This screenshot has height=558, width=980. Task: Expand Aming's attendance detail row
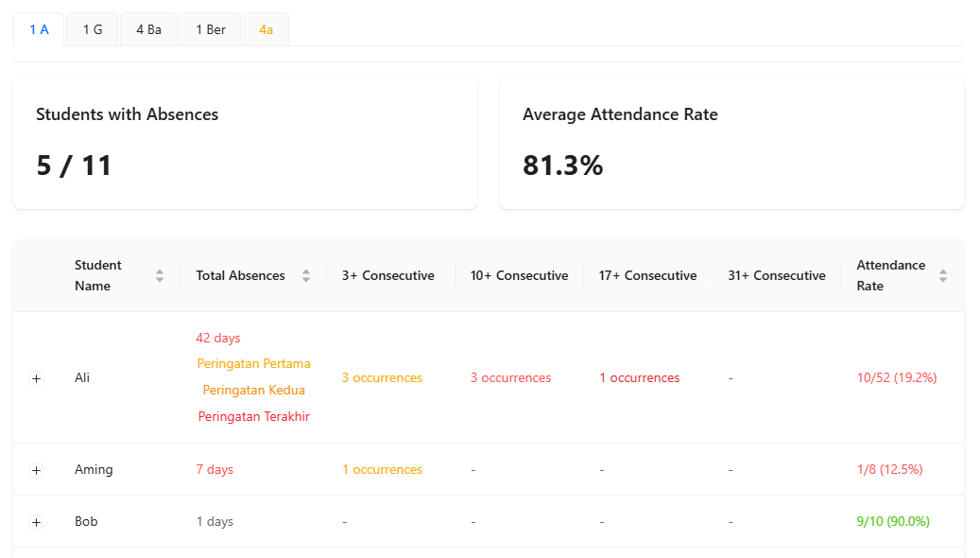[x=36, y=469]
